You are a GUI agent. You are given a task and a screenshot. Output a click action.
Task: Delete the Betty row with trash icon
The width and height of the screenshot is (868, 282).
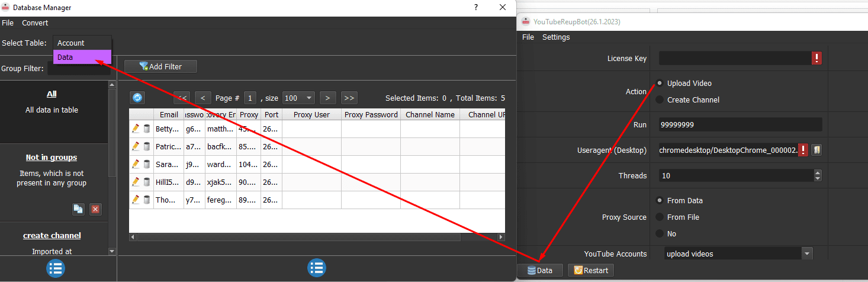pos(146,129)
